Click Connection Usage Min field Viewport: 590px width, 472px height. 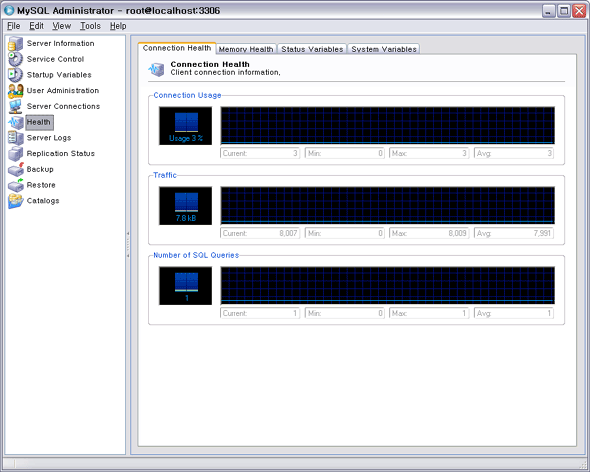click(x=345, y=153)
